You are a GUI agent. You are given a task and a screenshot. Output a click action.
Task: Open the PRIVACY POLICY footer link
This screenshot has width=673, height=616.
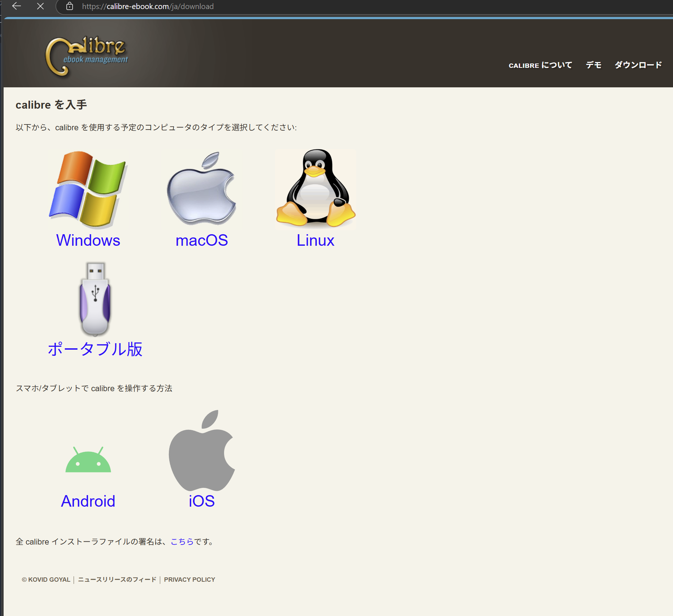(189, 580)
